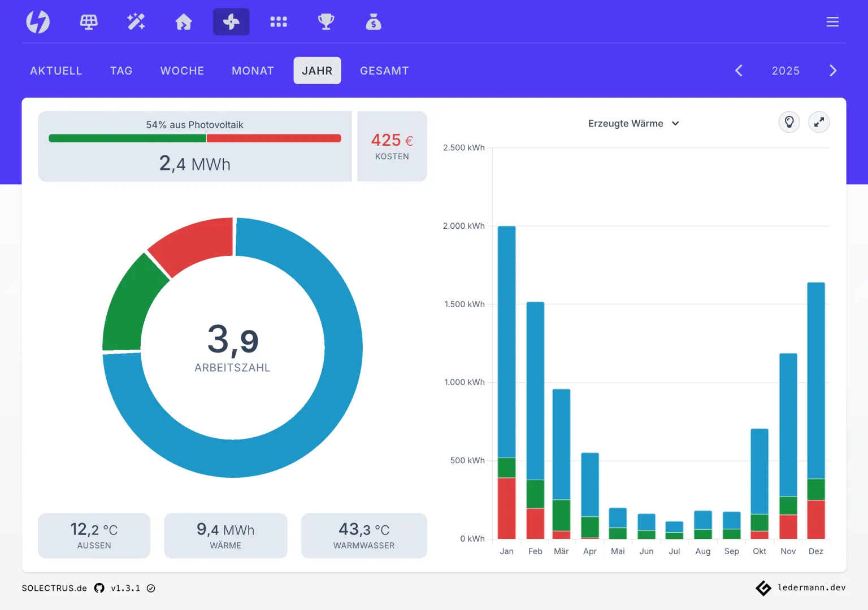Click the December bar in the chart
The image size is (868, 610).
click(816, 411)
